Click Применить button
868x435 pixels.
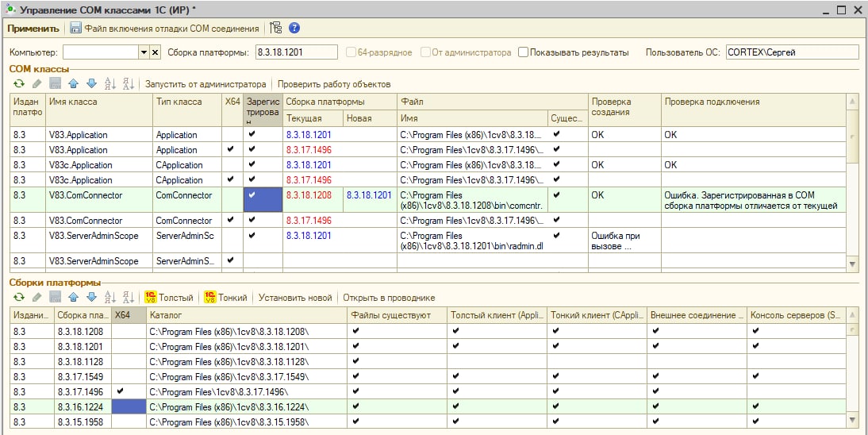(x=33, y=29)
